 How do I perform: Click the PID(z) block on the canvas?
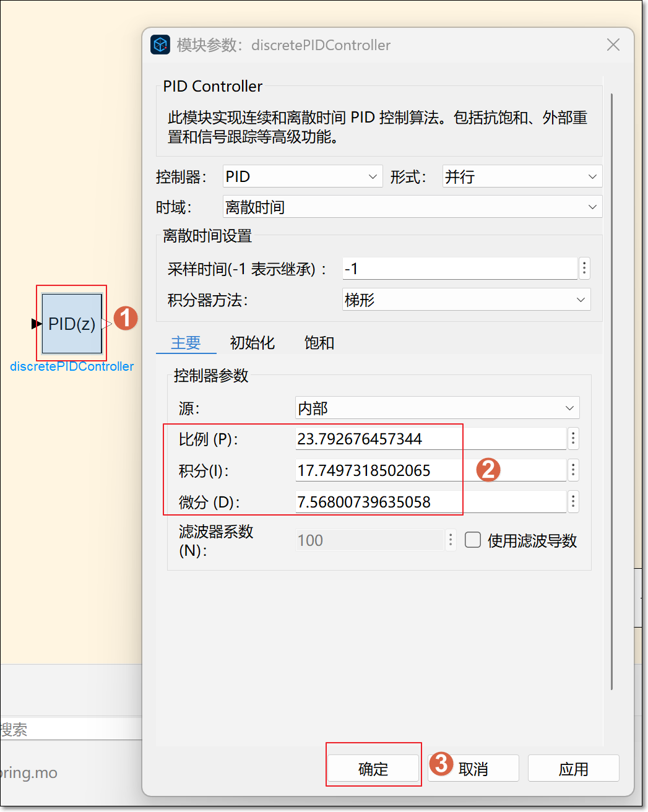point(72,323)
